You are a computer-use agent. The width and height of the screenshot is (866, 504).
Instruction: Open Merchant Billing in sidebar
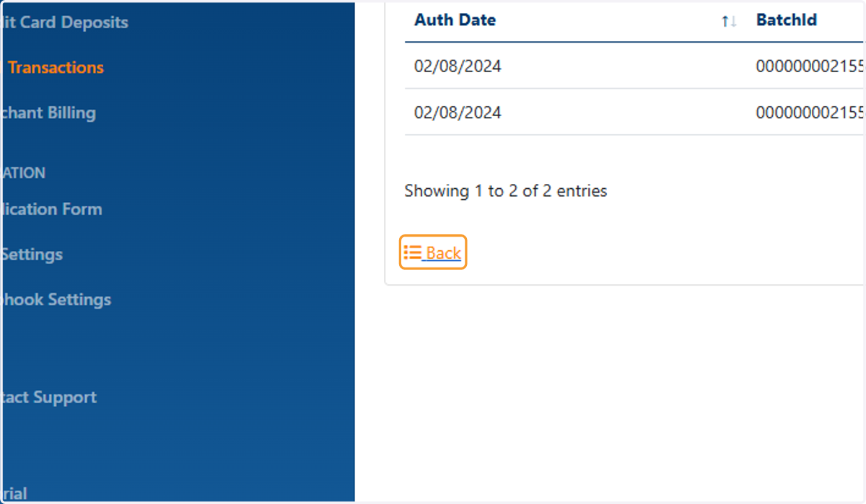(48, 112)
